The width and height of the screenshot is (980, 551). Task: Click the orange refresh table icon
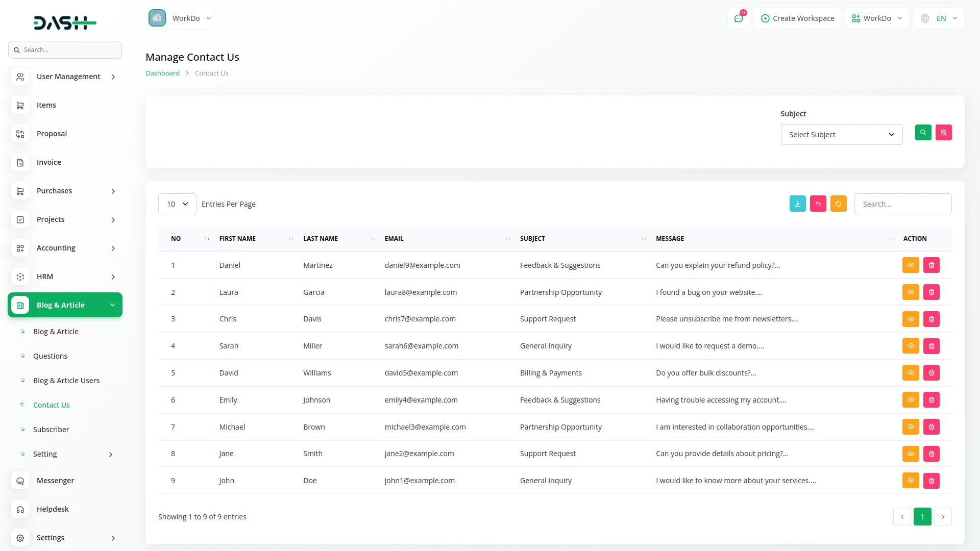[x=838, y=204]
